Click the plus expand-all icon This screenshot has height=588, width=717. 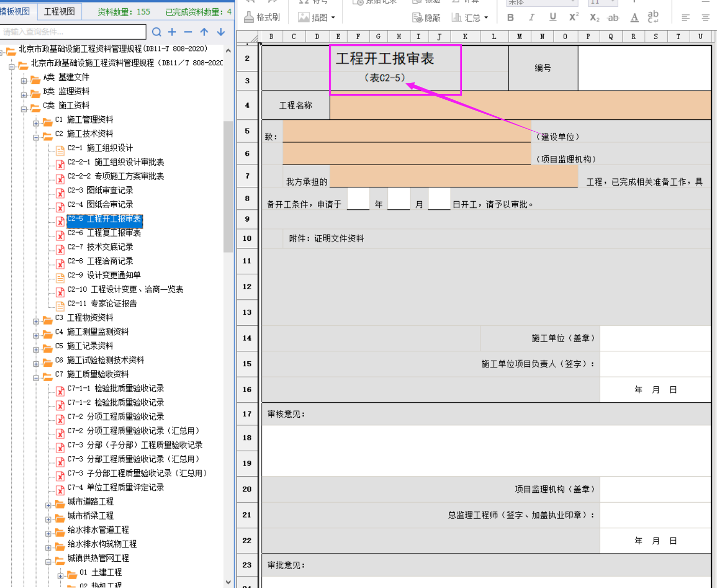[x=172, y=32]
